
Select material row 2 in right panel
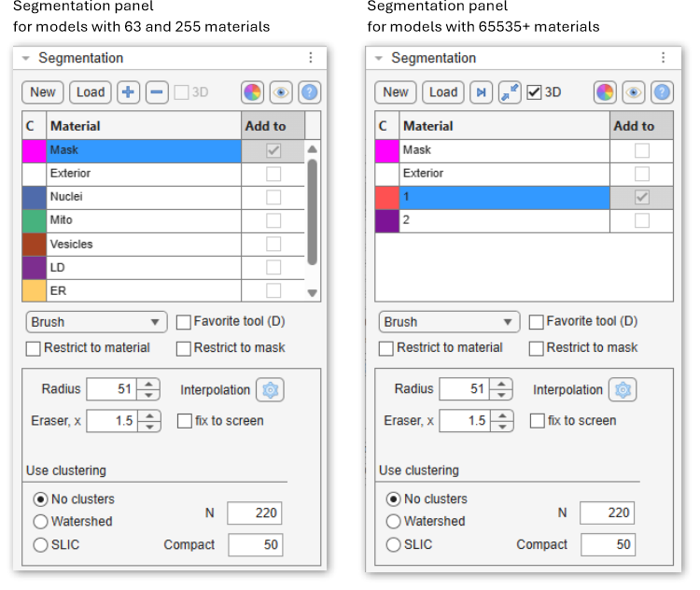(x=504, y=220)
